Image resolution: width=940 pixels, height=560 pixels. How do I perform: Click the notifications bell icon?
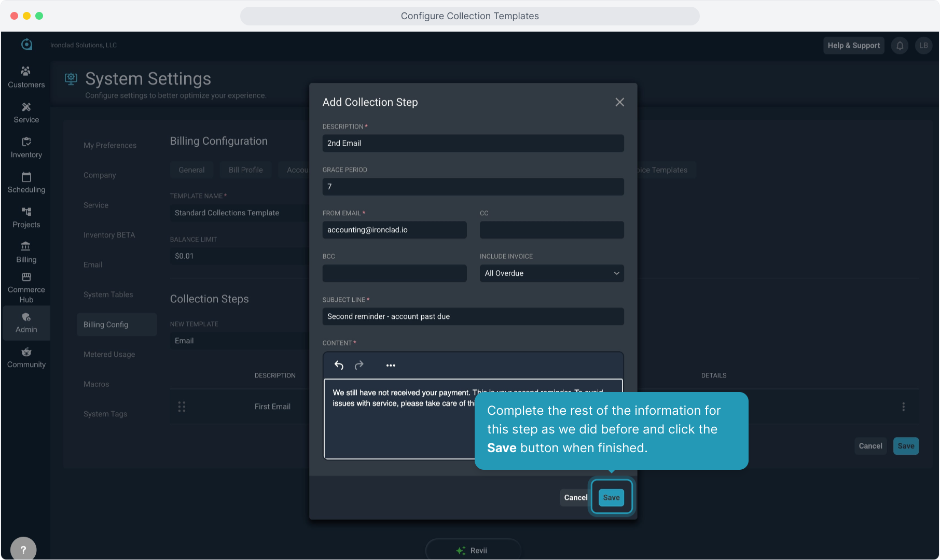pyautogui.click(x=900, y=46)
